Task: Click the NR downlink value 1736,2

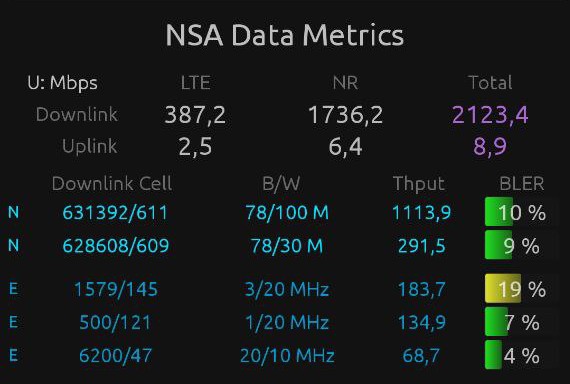Action: [x=345, y=115]
